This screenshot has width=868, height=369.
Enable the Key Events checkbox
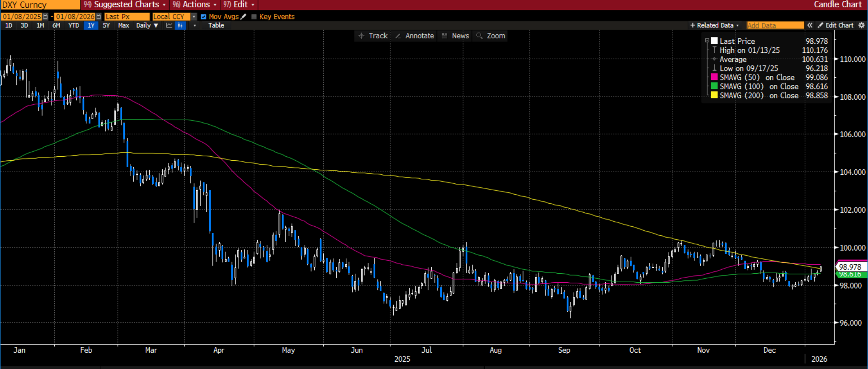tap(254, 17)
